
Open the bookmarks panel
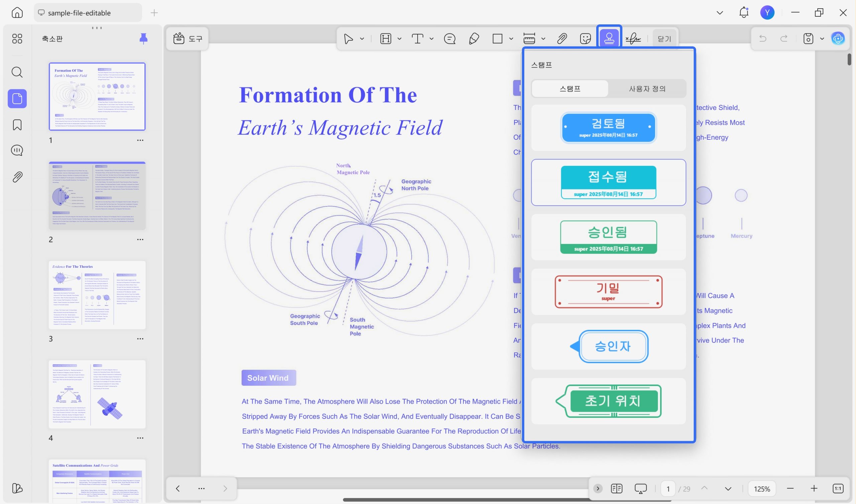(x=17, y=125)
